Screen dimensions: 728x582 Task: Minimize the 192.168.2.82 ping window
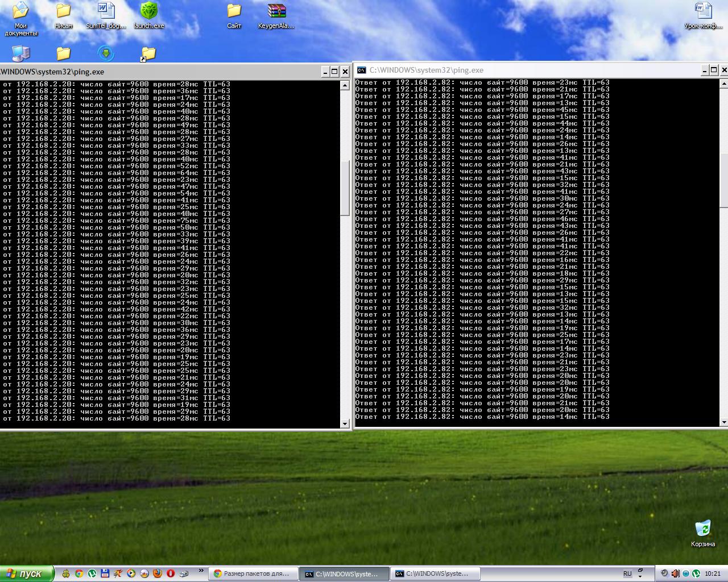click(x=704, y=70)
